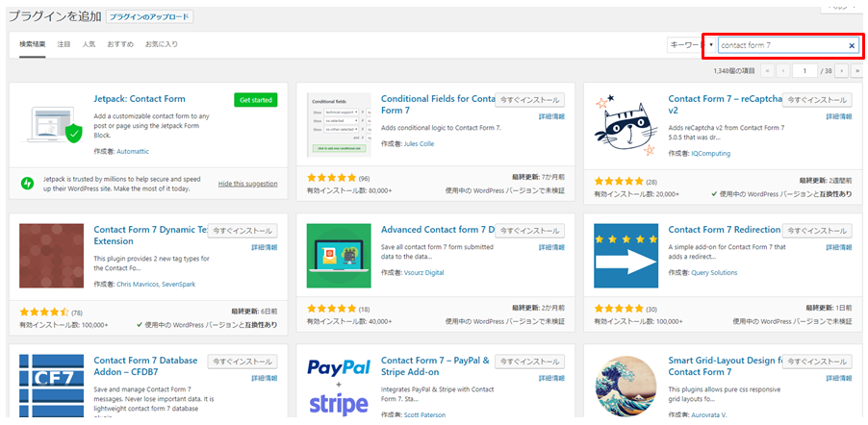
Task: Open author link Vsourz Digital
Action: click(x=424, y=273)
